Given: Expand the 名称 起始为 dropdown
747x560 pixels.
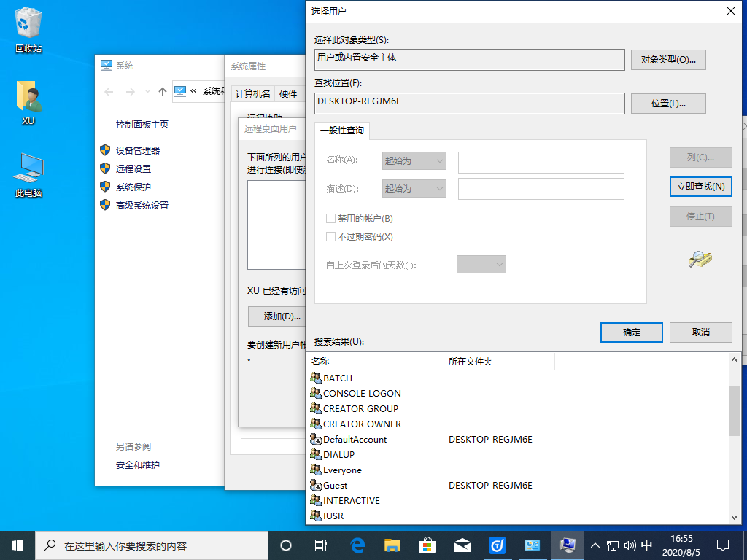Looking at the screenshot, I should pos(414,161).
